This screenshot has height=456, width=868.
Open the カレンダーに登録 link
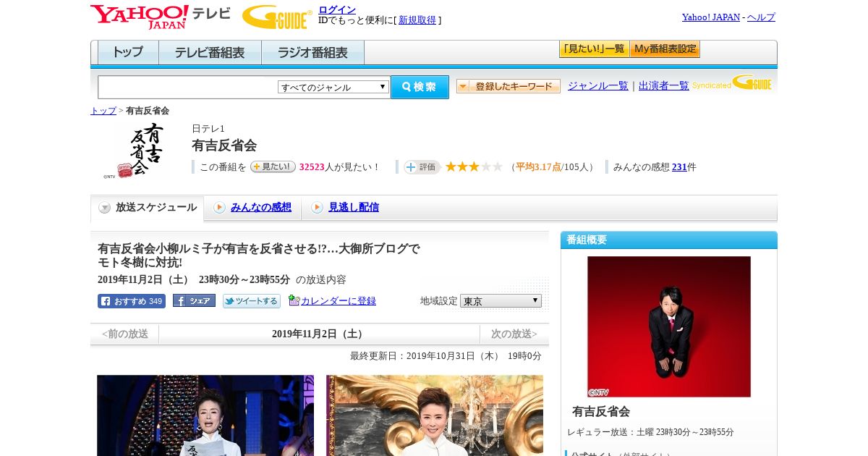(339, 301)
